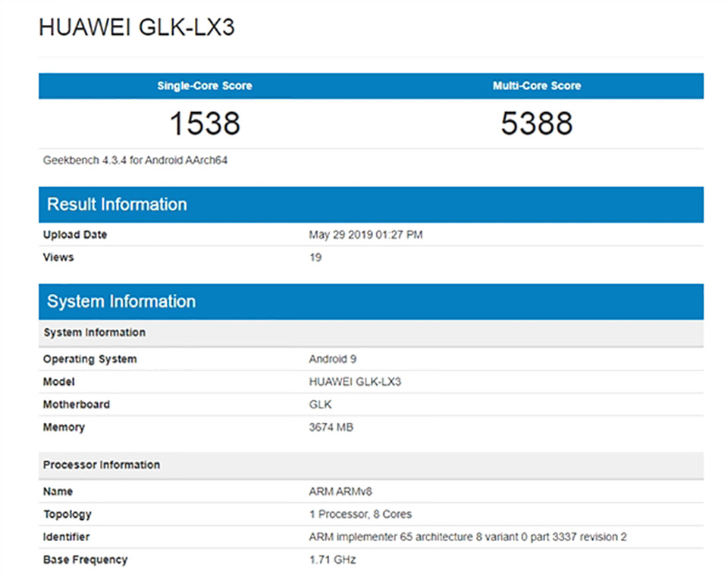Click the HUAWEI GLK-LX3 page title

(136, 27)
